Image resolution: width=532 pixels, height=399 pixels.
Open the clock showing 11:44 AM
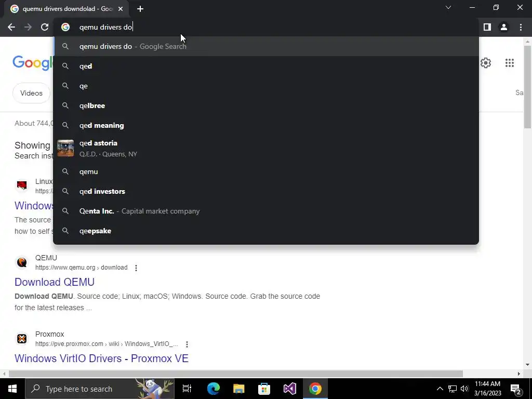click(487, 389)
